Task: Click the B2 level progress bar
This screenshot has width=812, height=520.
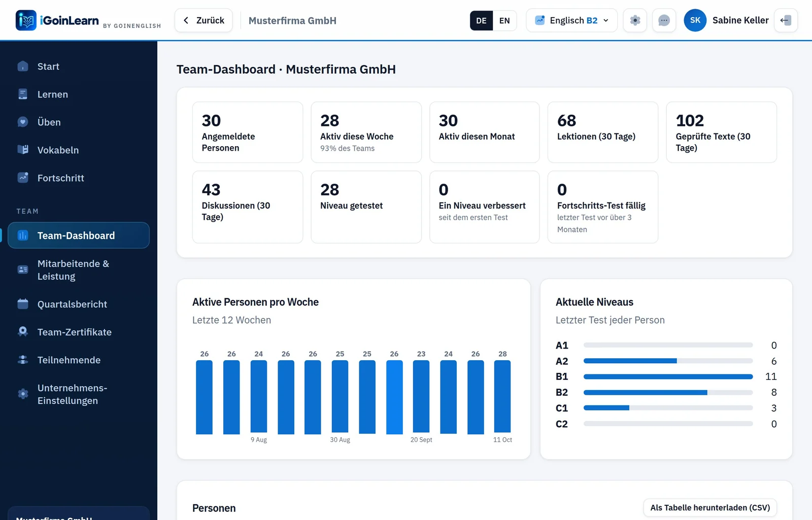Action: click(668, 392)
